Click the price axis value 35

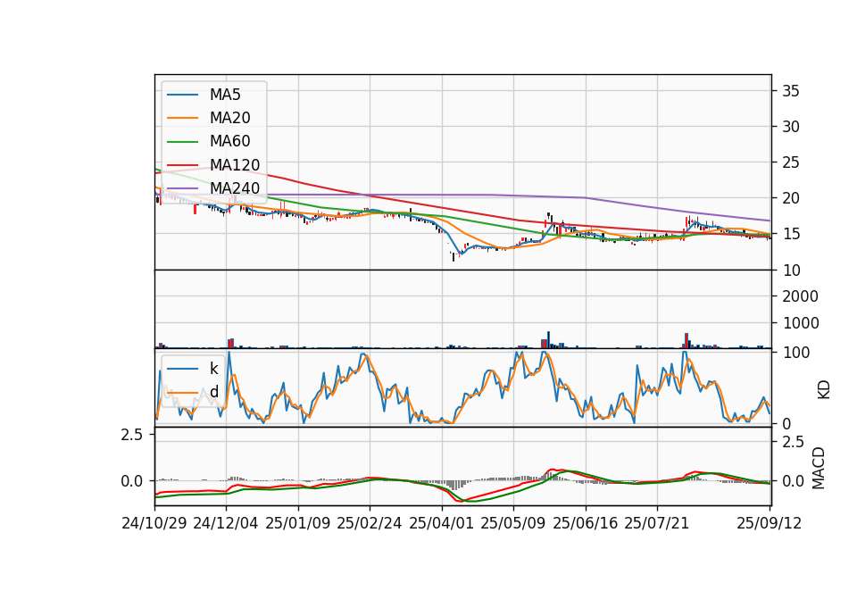(790, 91)
